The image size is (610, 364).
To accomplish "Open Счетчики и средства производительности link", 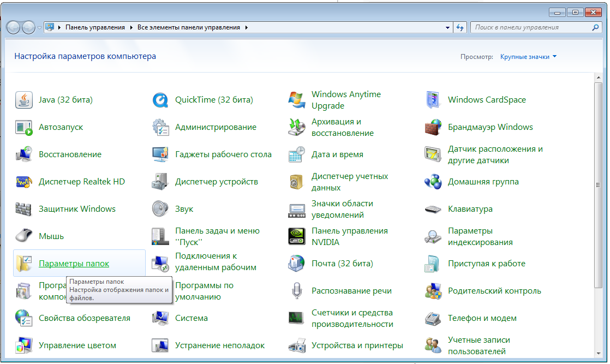I will point(352,319).
